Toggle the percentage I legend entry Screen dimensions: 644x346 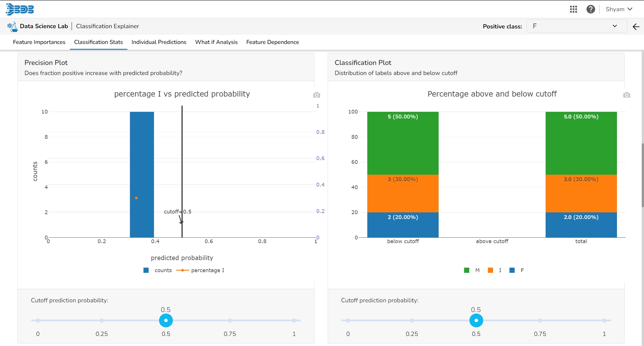tap(200, 270)
